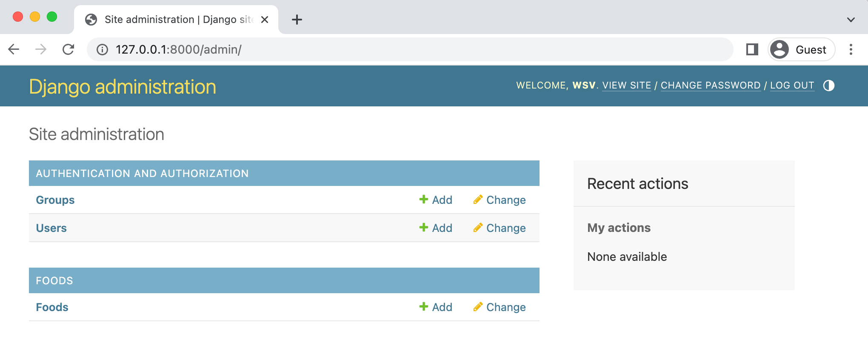Reload the admin page
The image size is (868, 337).
click(x=68, y=49)
